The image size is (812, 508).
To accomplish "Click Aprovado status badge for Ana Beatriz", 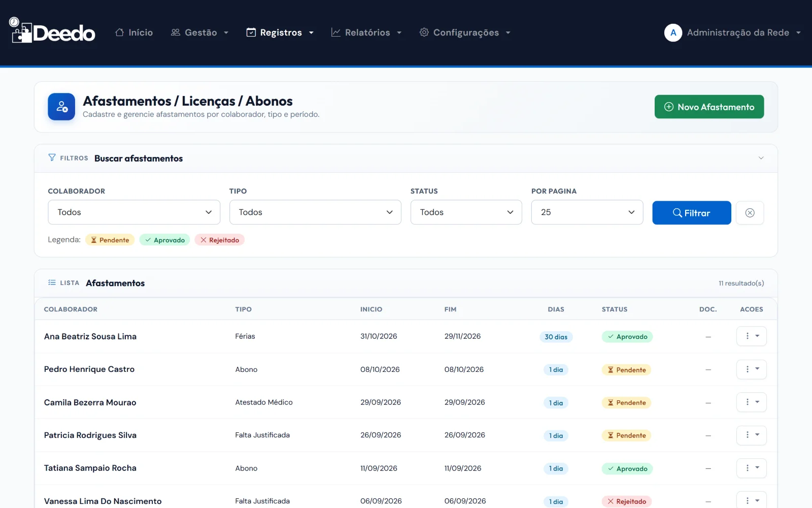I will coord(627,337).
